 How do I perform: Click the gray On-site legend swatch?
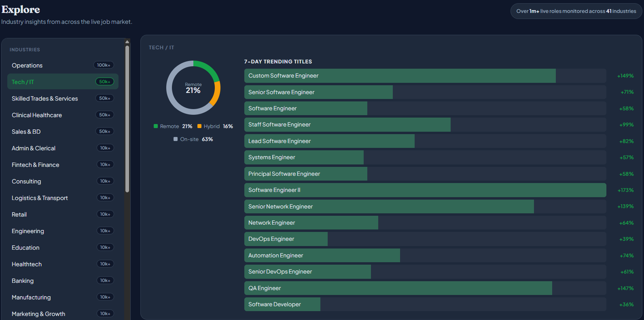[176, 139]
